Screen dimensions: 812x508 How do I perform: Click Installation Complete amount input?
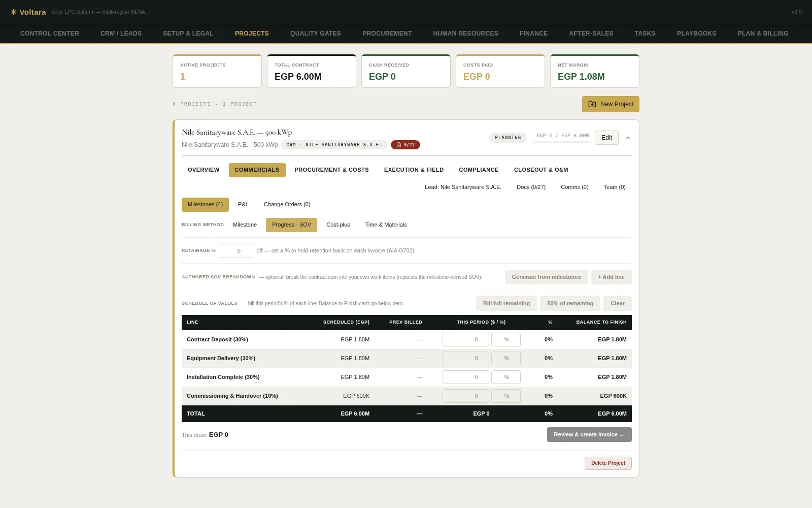point(466,377)
